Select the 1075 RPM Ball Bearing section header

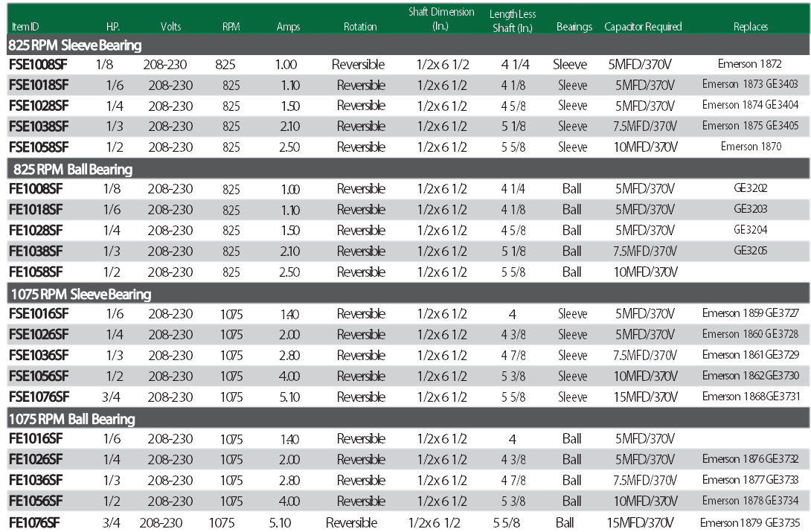point(72,419)
